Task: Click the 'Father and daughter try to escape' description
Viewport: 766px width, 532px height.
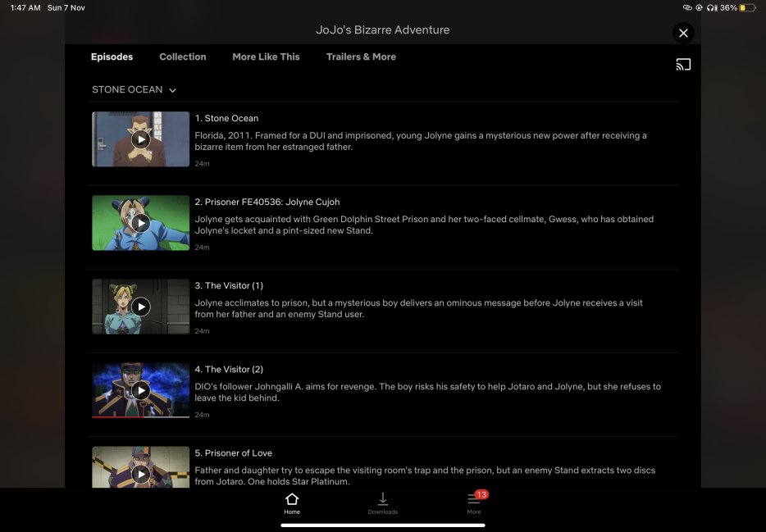Action: click(x=425, y=476)
